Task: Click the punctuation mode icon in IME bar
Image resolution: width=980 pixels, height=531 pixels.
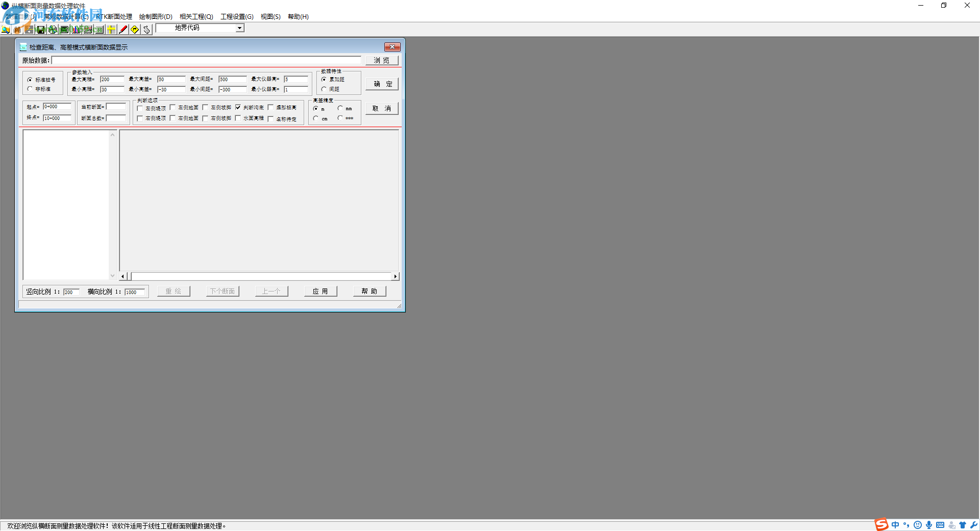Action: (906, 525)
